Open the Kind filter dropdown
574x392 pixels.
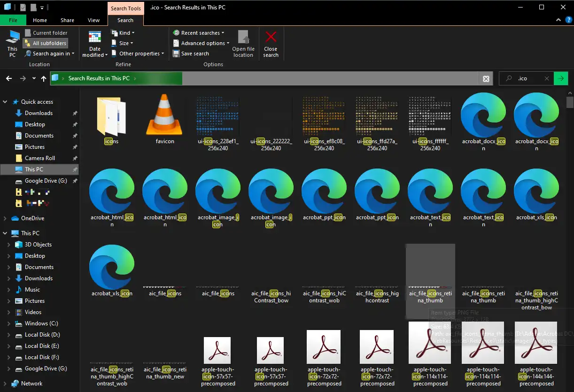pos(123,33)
